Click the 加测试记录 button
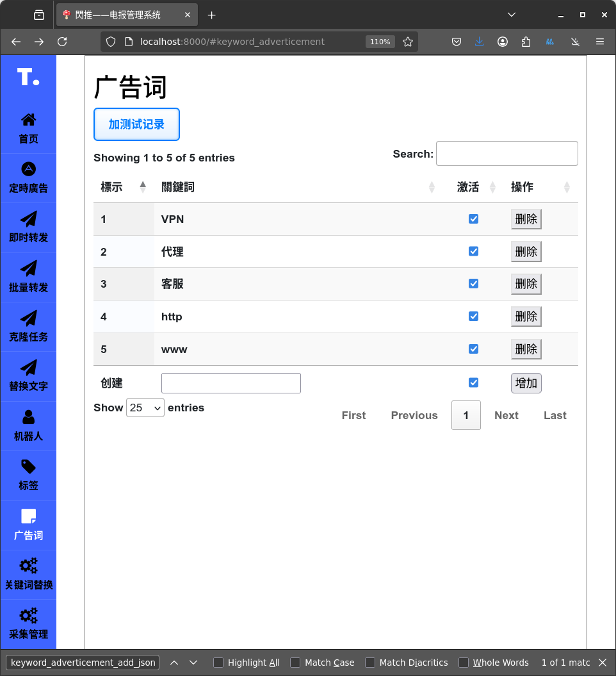The width and height of the screenshot is (616, 676). click(136, 124)
